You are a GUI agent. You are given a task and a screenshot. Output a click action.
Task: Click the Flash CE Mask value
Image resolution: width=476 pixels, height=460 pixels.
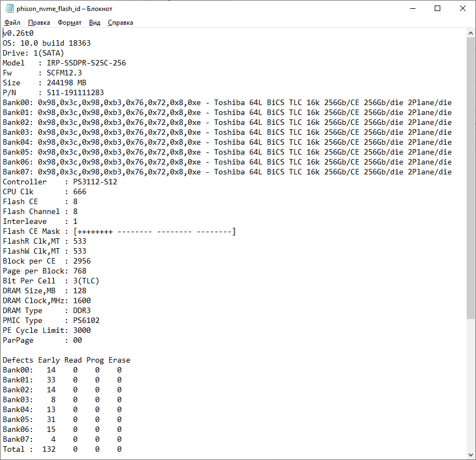tap(154, 232)
